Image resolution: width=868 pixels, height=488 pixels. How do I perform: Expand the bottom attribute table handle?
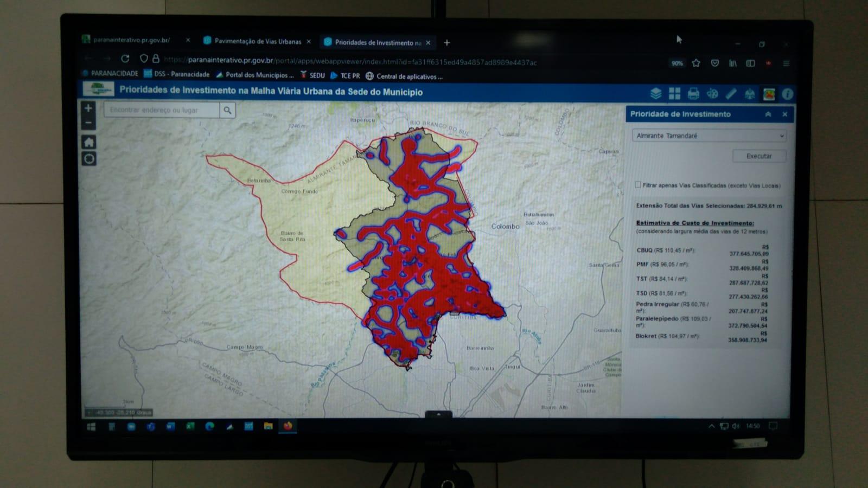438,414
